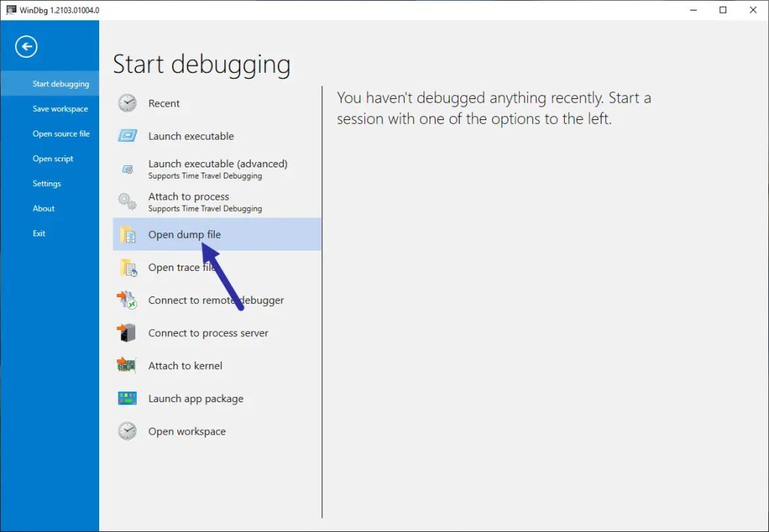Click the Open trace file folder icon

(128, 267)
